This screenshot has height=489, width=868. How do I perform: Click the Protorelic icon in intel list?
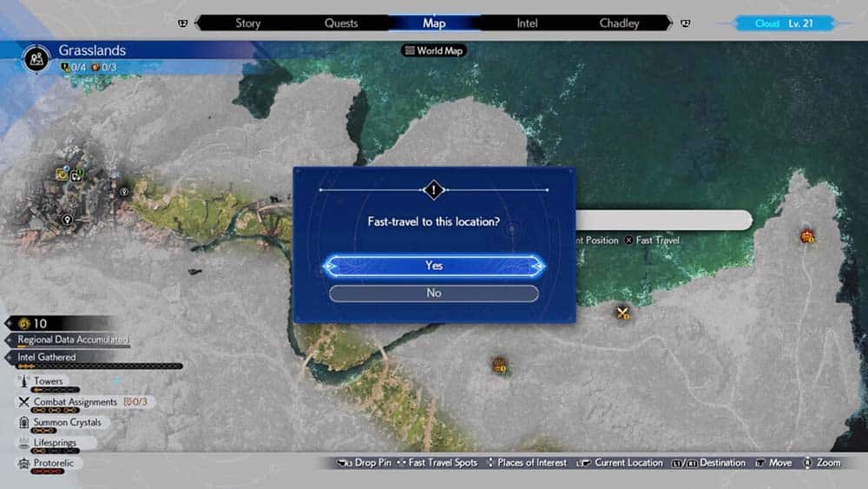click(x=23, y=464)
